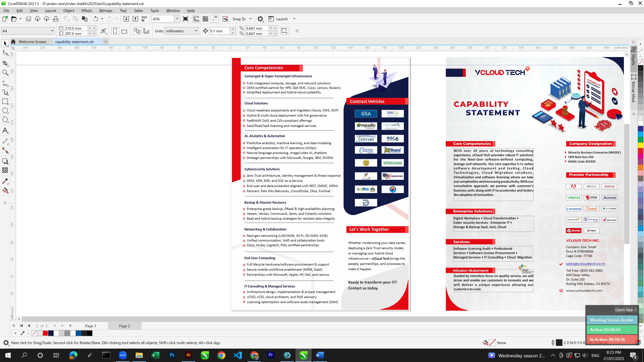Toggle snapping off button

225,19
